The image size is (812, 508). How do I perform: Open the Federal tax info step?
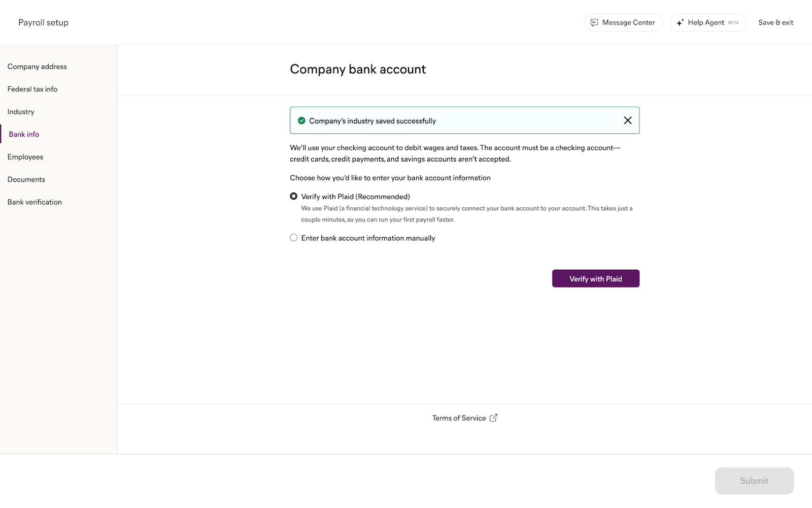32,89
